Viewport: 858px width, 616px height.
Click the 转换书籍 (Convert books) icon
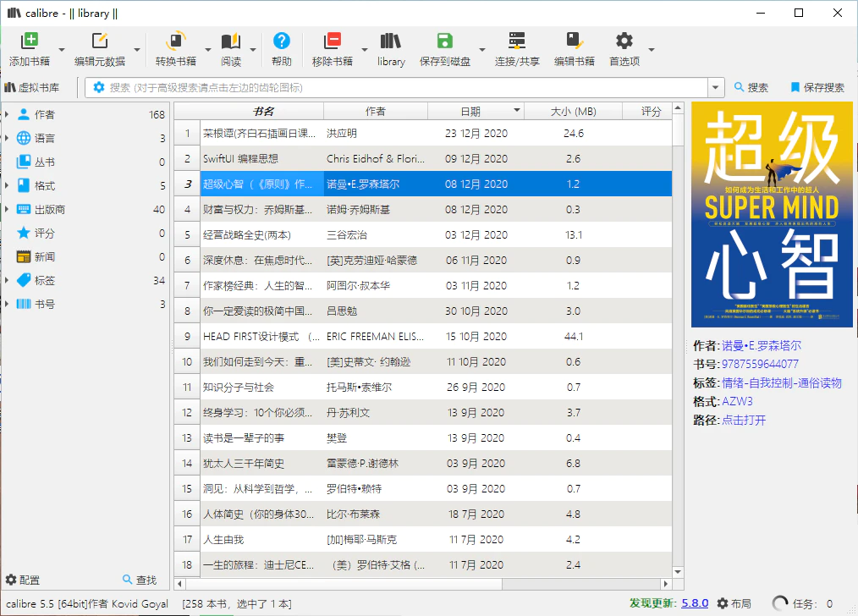(x=175, y=39)
